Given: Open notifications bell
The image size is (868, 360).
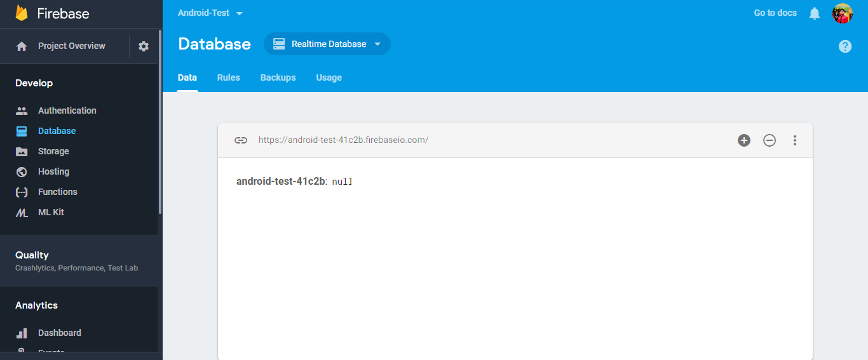Looking at the screenshot, I should click(815, 13).
